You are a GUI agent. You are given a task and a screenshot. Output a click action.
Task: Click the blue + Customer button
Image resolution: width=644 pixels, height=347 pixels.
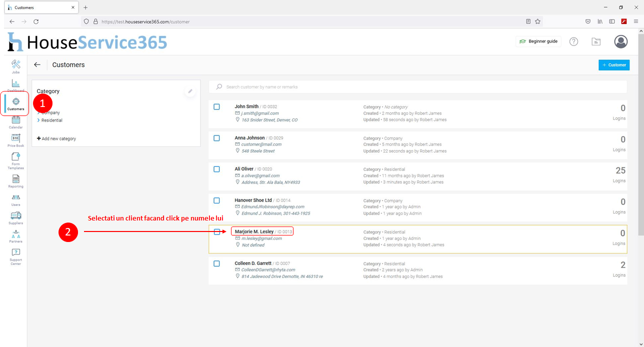[614, 65]
